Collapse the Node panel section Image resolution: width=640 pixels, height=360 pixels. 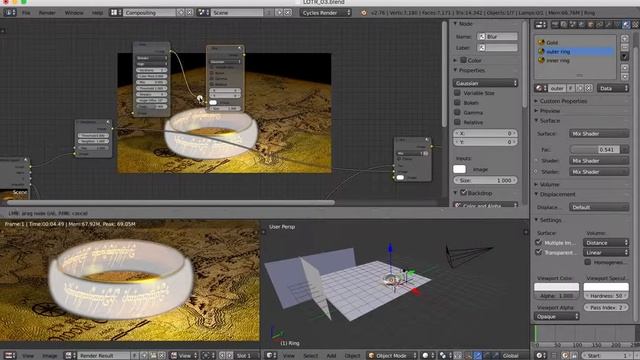coord(456,24)
